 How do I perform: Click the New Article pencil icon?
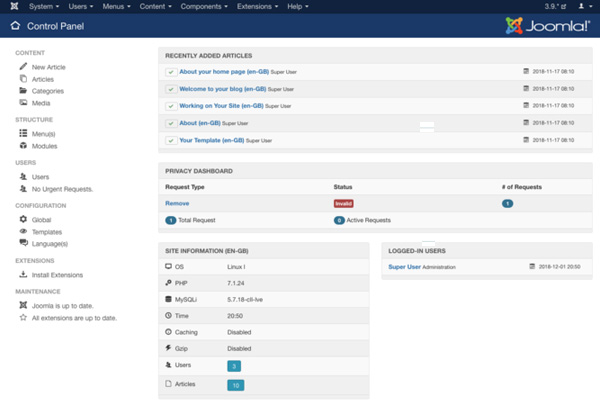23,66
